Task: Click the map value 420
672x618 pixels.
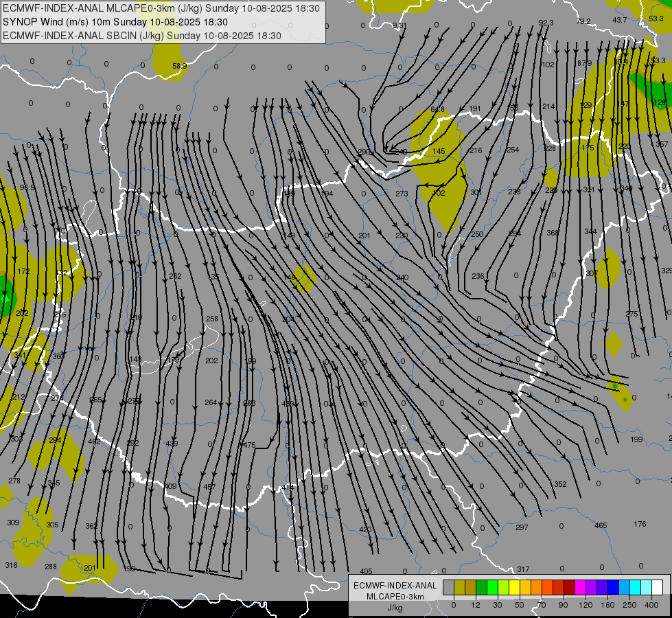Action: coord(365,529)
